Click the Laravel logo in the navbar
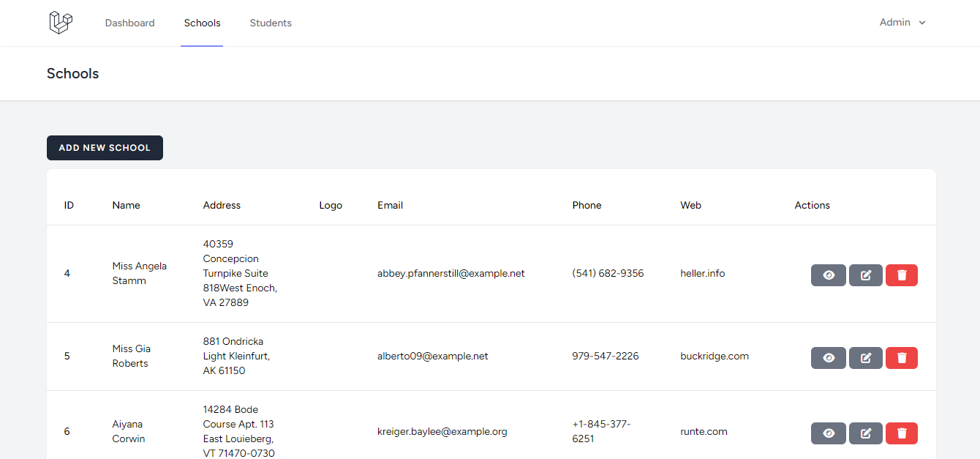Image resolution: width=980 pixels, height=459 pixels. point(61,23)
